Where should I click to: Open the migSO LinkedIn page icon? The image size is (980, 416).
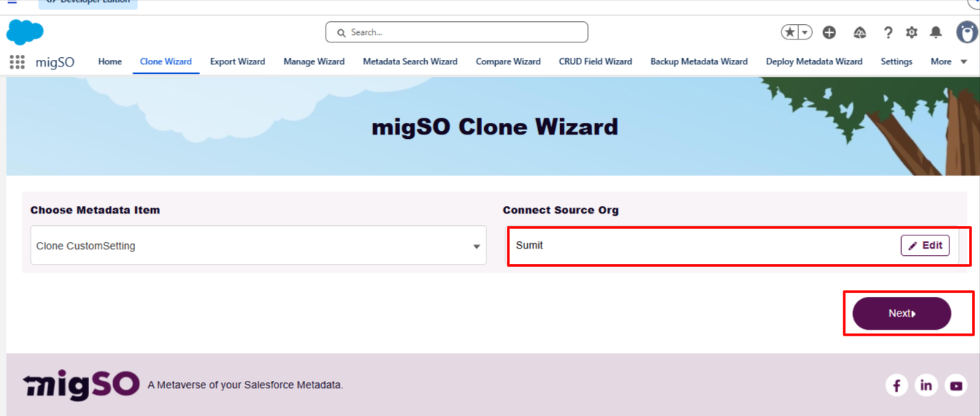click(926, 385)
